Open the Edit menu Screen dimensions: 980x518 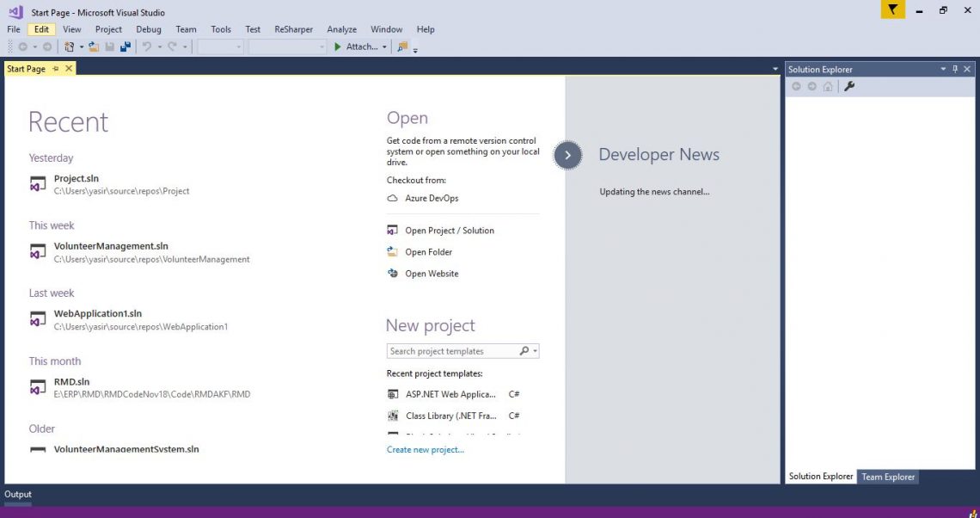(x=42, y=29)
